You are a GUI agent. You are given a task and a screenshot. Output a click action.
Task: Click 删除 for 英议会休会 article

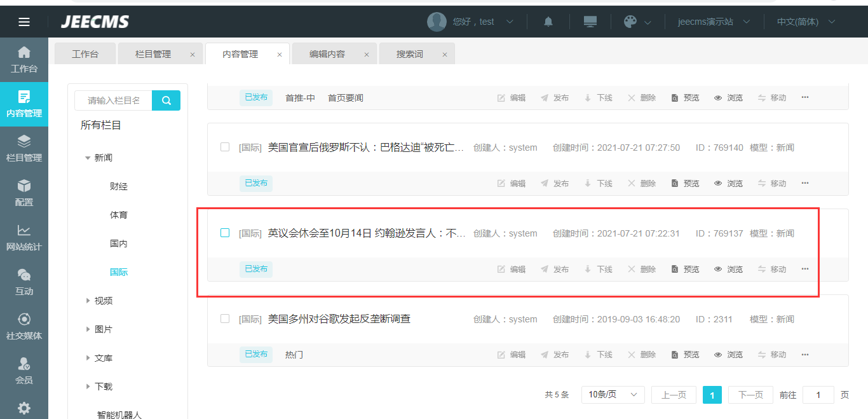(x=641, y=270)
